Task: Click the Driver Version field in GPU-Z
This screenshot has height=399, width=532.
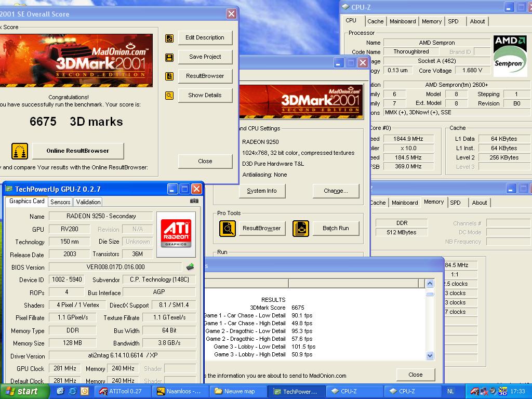Action: click(x=123, y=355)
